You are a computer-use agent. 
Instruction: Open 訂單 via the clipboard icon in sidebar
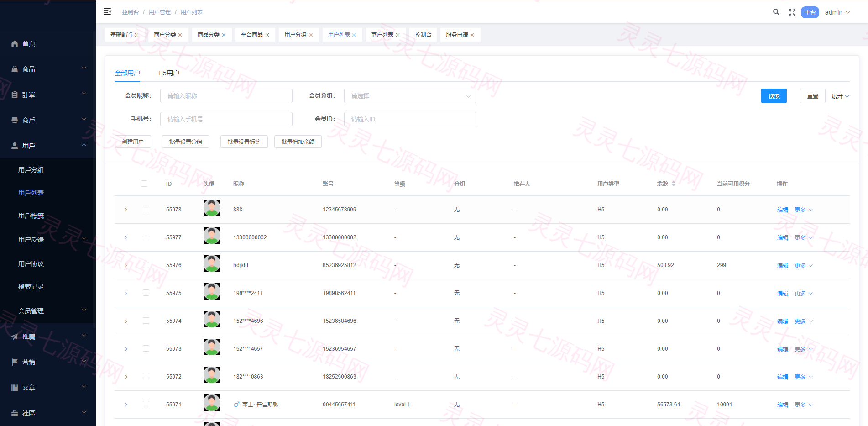click(15, 95)
